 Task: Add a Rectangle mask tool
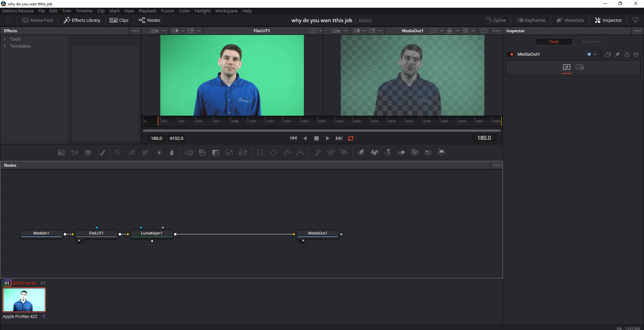(260, 153)
